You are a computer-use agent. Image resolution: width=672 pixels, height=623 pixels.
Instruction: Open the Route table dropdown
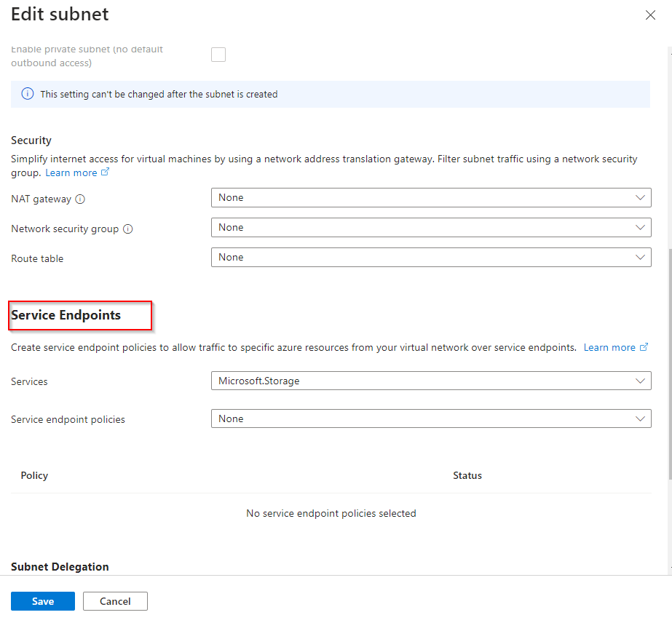[431, 258]
